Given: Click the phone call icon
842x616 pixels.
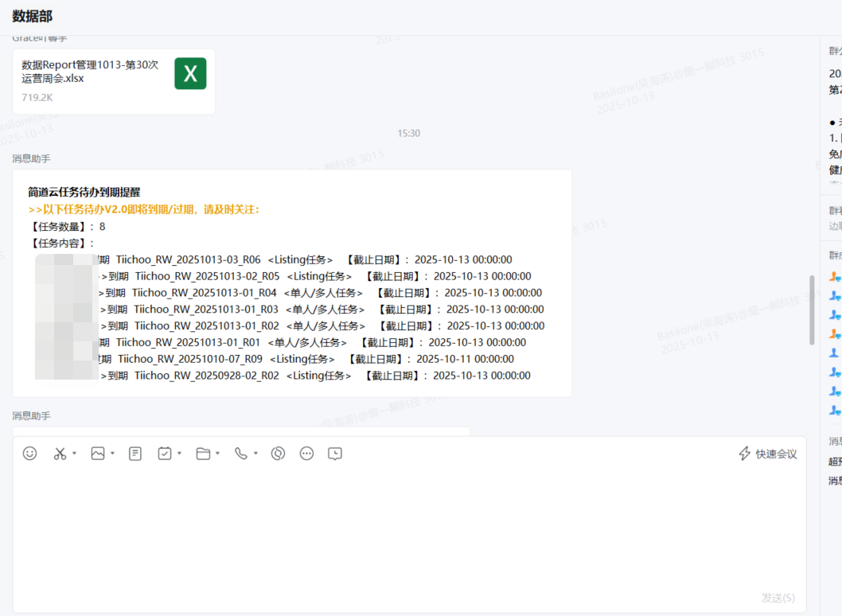Looking at the screenshot, I should [240, 454].
